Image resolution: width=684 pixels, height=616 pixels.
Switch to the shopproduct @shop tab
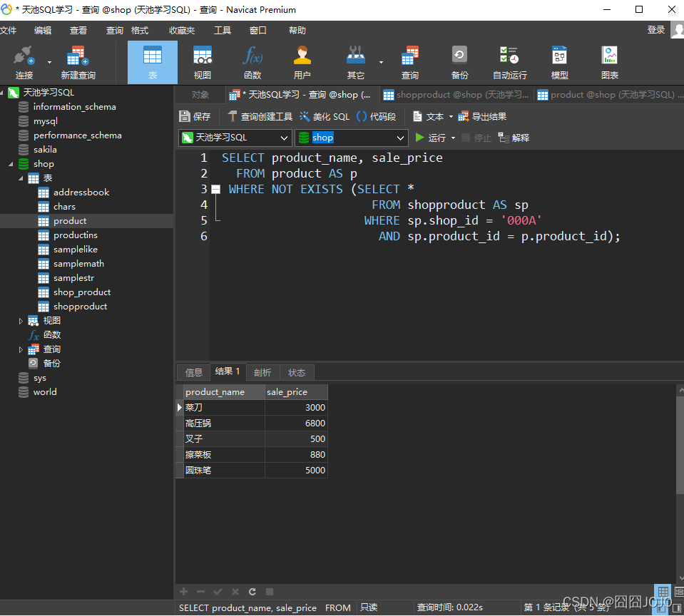[456, 95]
